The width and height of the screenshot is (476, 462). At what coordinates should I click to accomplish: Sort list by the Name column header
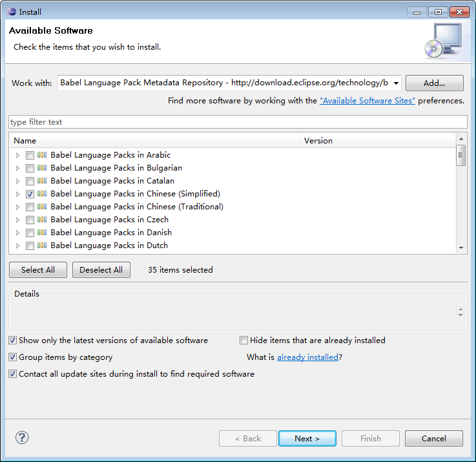(155, 140)
